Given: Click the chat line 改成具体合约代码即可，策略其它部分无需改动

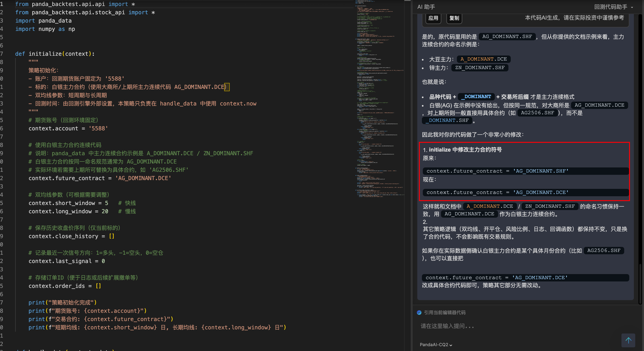Looking at the screenshot, I should (x=482, y=285).
